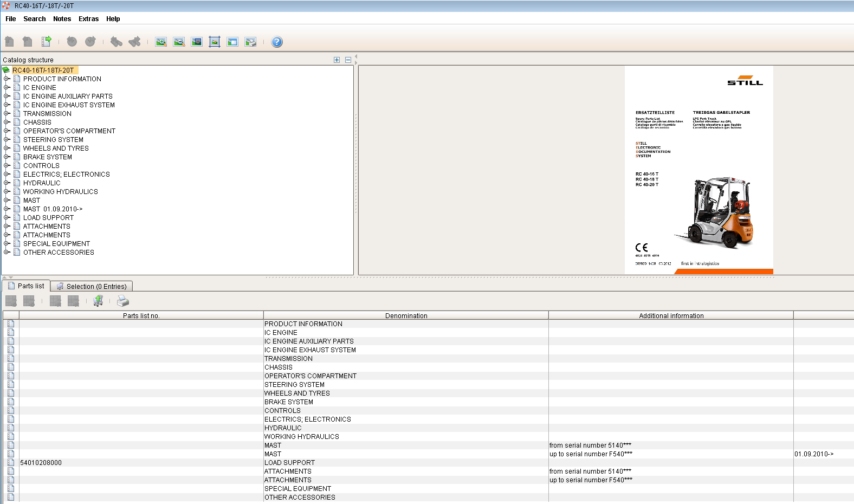Viewport: 854px width, 504px height.
Task: Select LOAD SUPPORT in catalog tree
Action: (48, 217)
